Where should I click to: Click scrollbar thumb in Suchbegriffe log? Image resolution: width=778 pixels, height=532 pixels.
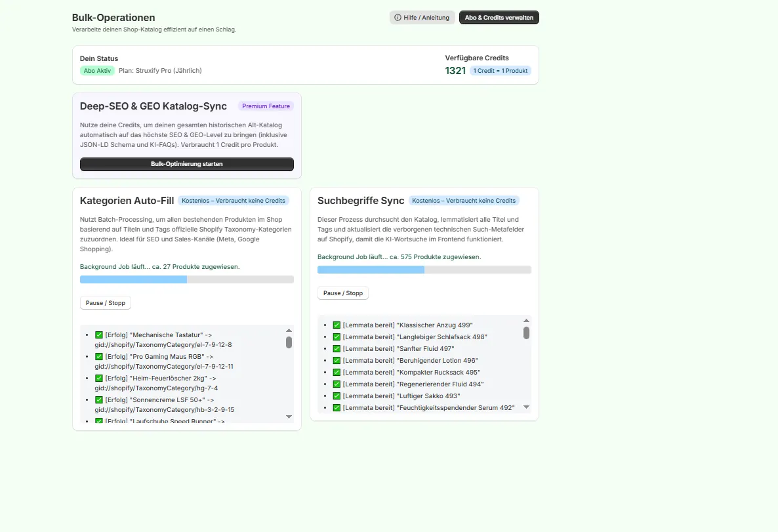527,333
